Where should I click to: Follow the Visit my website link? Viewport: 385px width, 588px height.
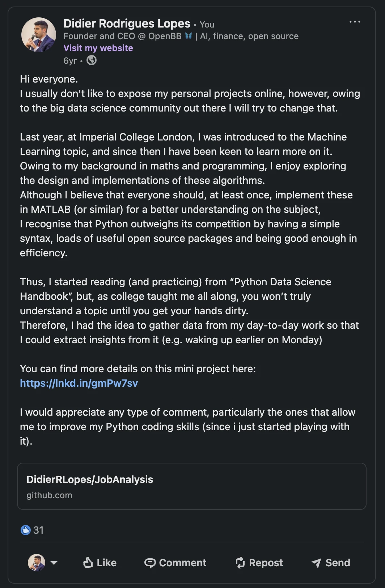coord(98,48)
